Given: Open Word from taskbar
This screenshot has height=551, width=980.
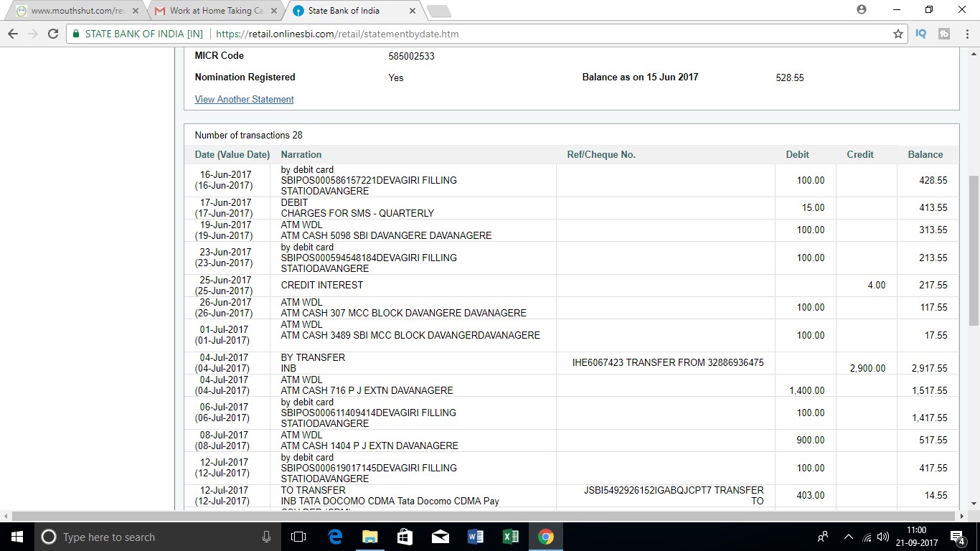Looking at the screenshot, I should pyautogui.click(x=475, y=537).
